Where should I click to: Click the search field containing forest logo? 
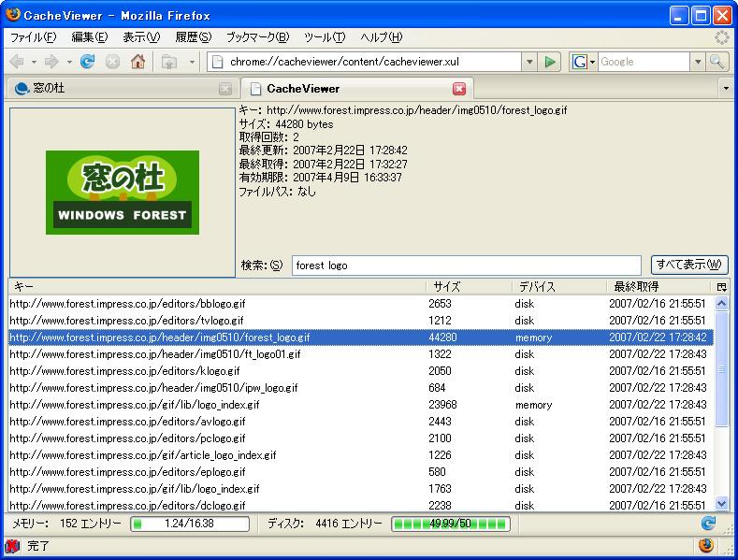click(x=467, y=266)
